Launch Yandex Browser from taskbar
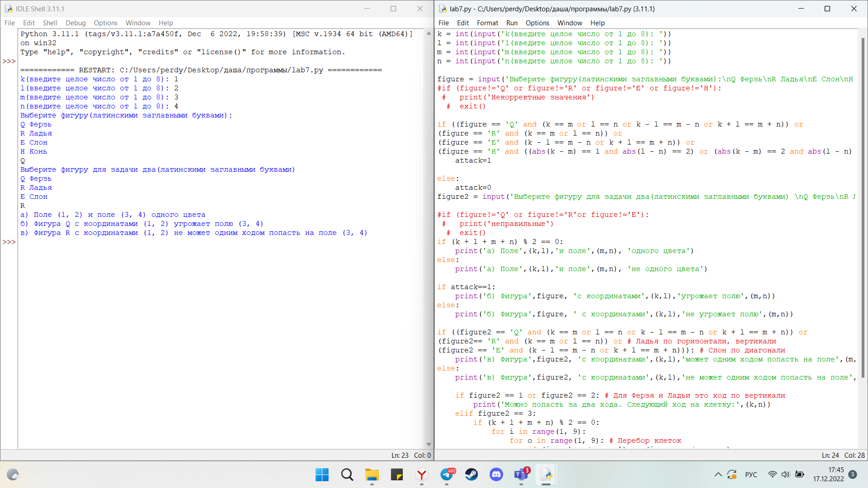This screenshot has width=868, height=488. pos(421,474)
